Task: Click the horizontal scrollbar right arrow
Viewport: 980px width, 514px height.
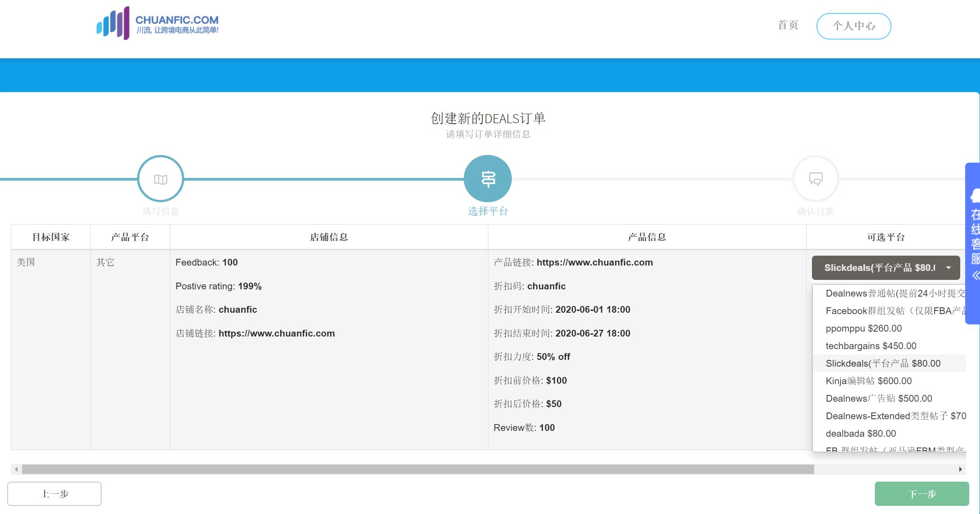Action: click(960, 469)
